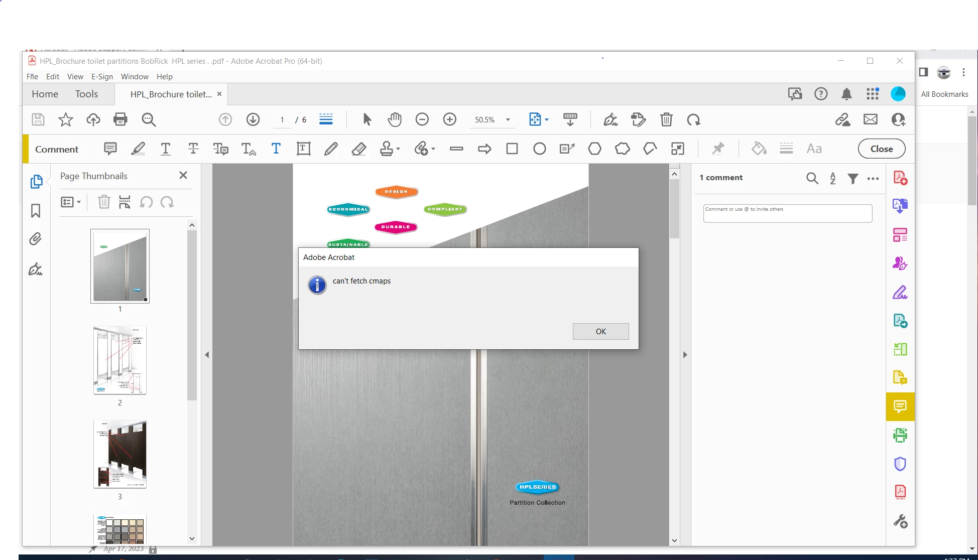Open the E-Sign menu
978x560 pixels.
102,76
